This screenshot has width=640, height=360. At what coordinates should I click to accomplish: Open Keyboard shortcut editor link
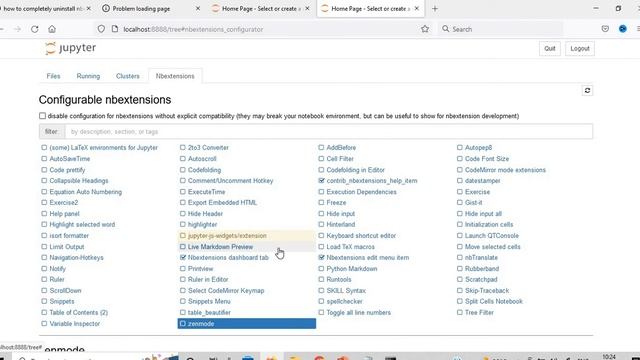tap(361, 236)
